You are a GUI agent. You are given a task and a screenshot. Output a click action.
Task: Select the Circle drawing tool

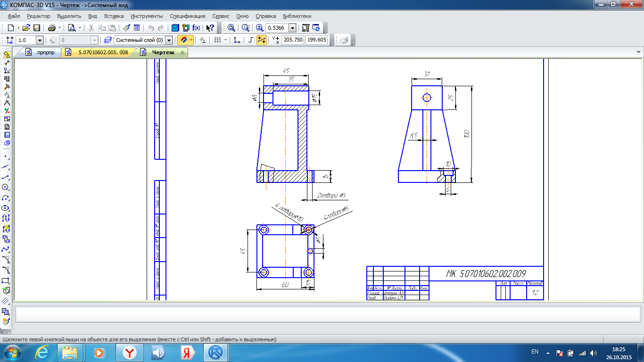tap(6, 187)
